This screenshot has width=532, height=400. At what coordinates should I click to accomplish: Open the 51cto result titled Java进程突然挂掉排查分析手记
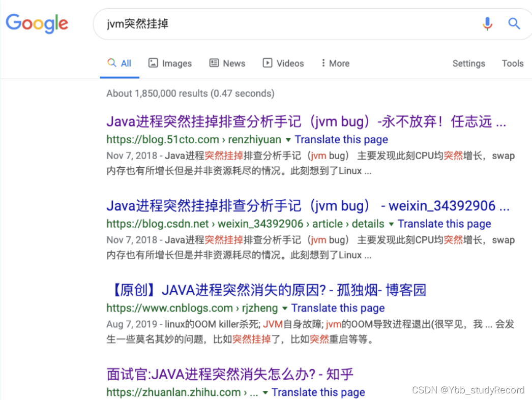coord(306,121)
